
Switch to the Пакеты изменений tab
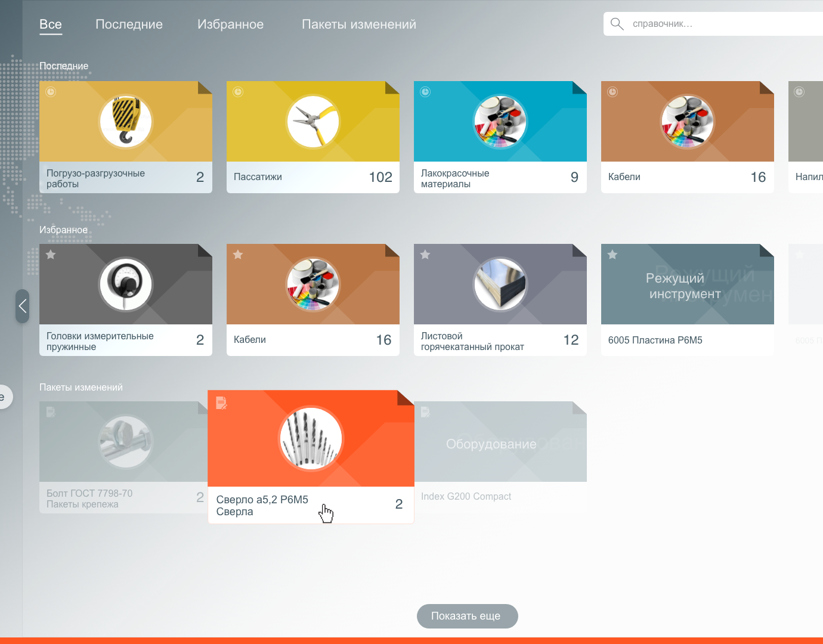[359, 24]
